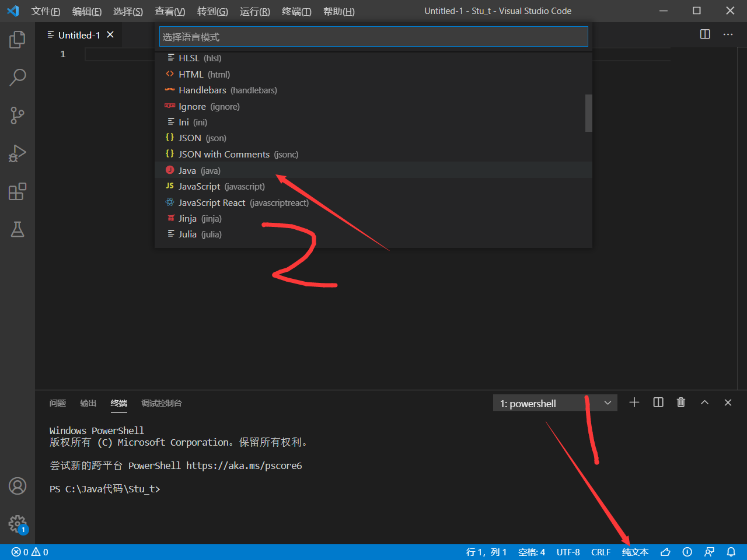Image resolution: width=747 pixels, height=560 pixels.
Task: Open the 文件(F) menu
Action: pyautogui.click(x=46, y=11)
